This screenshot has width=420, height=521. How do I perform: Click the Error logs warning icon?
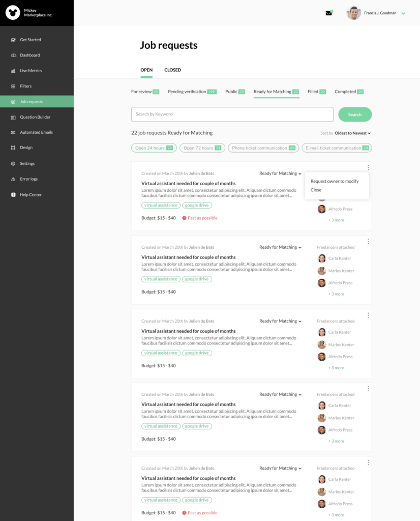[13, 179]
